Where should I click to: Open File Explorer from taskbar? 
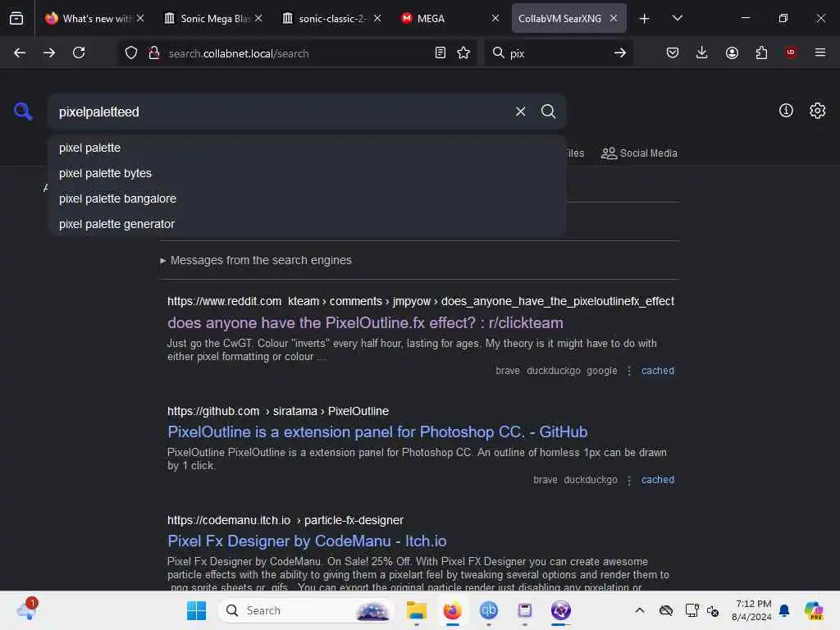coord(416,610)
